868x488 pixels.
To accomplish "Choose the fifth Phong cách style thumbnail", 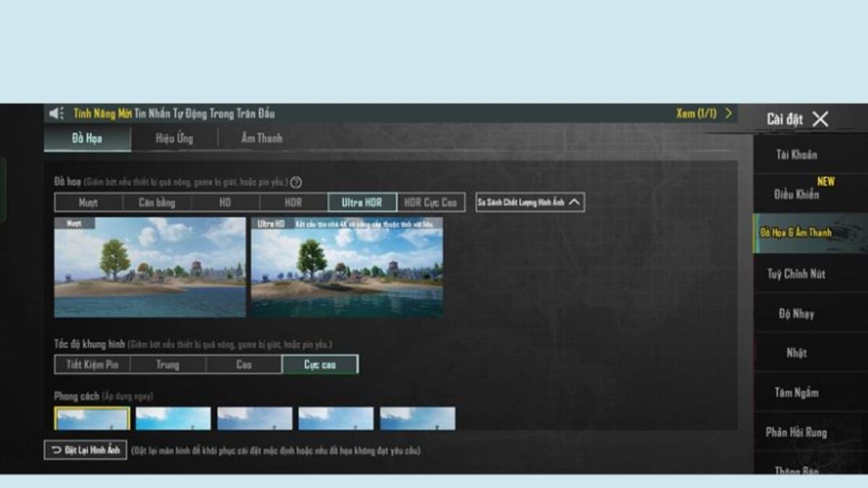I will click(418, 419).
